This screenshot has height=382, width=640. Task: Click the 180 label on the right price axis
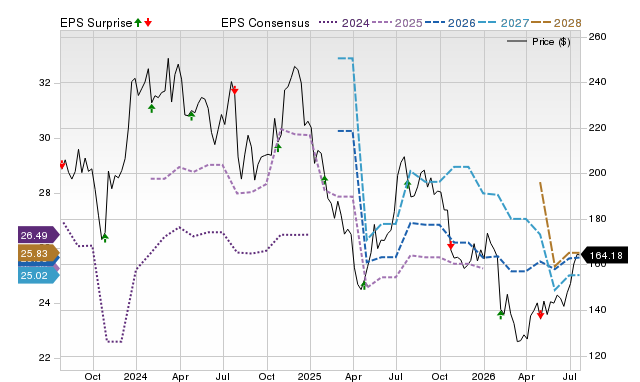tap(597, 219)
